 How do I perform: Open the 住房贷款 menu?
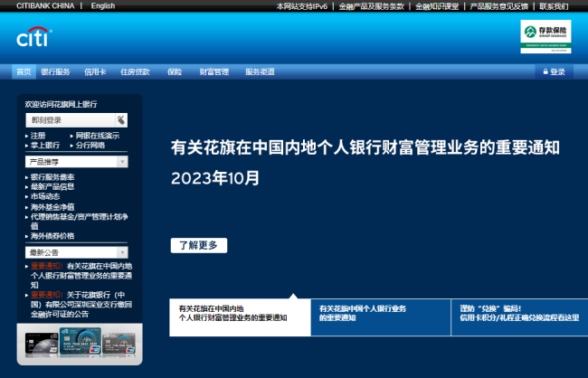(135, 71)
